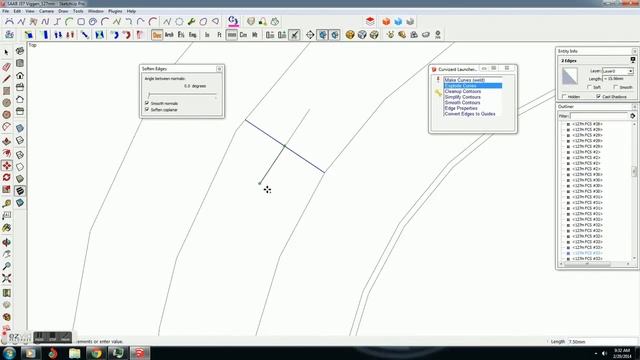This screenshot has height=360, width=640.
Task: Enable the Hidden checkbox in Entity Info
Action: pos(564,96)
